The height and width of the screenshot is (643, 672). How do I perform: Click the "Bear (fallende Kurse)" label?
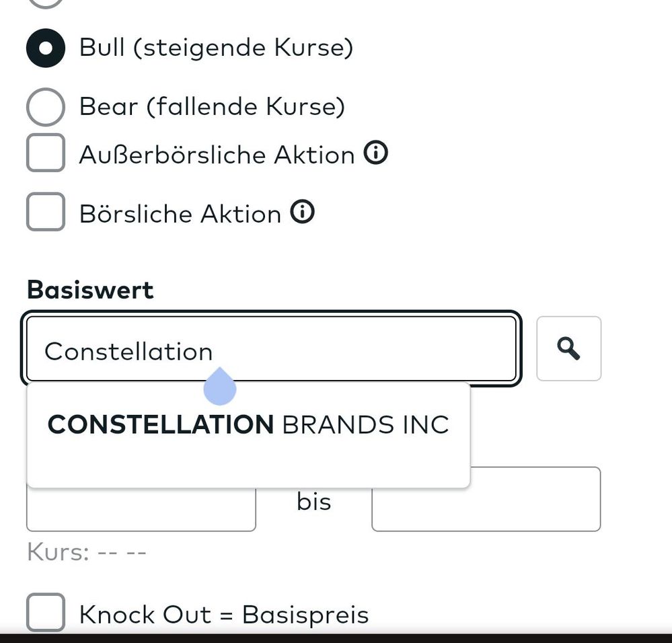coord(212,106)
